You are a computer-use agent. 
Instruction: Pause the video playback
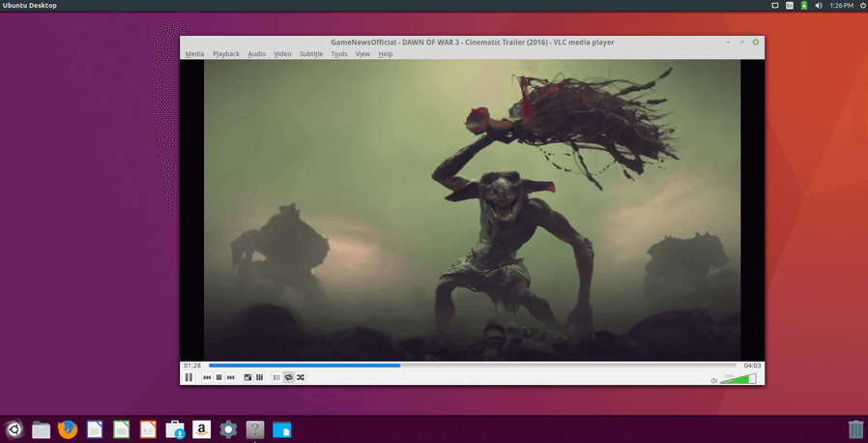point(188,377)
